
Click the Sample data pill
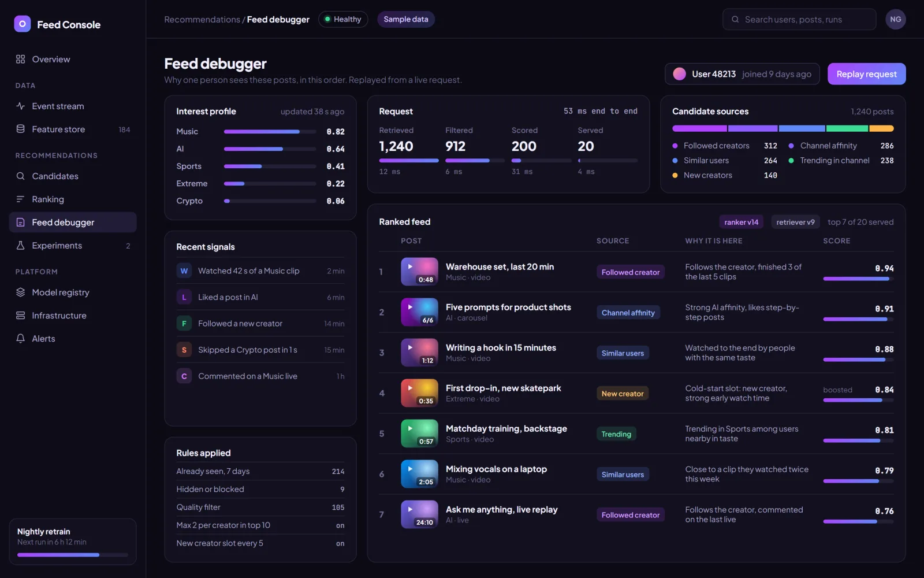[406, 19]
